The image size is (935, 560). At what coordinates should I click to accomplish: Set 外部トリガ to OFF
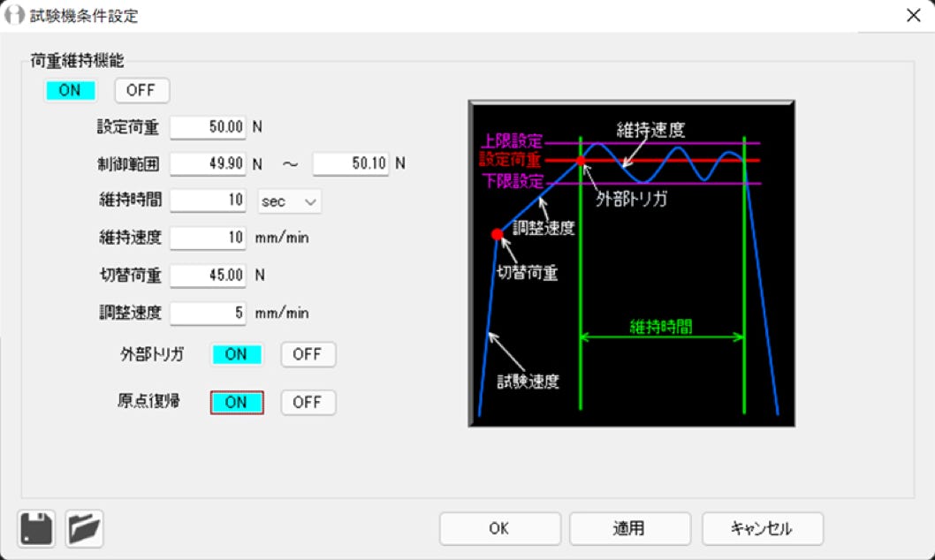308,354
